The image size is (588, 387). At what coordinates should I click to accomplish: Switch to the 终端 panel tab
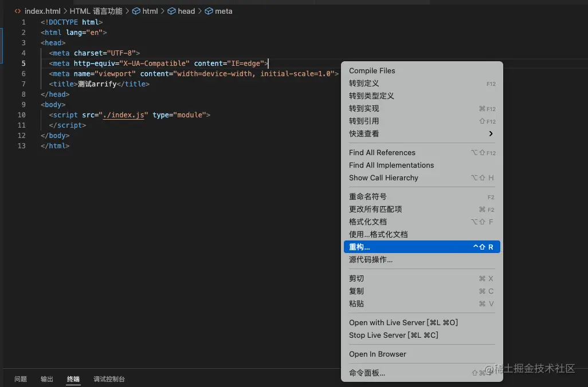[73, 379]
